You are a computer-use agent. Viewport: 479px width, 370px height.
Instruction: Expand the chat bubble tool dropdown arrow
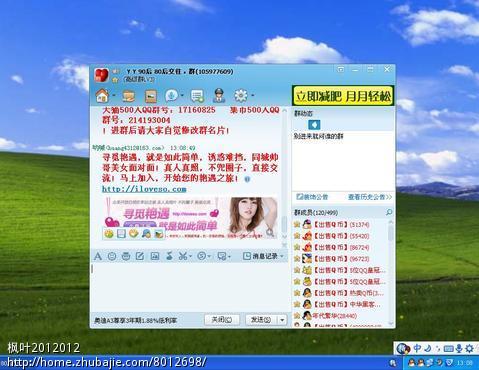click(229, 256)
